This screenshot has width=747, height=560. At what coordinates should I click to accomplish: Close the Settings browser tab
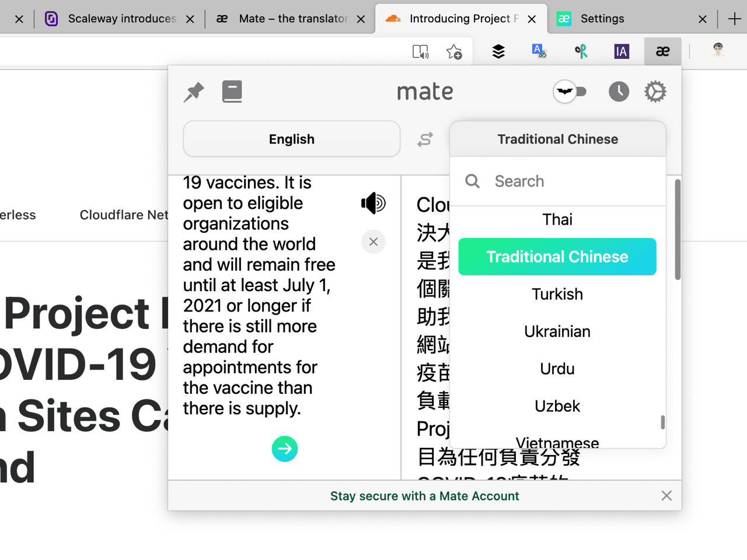(703, 19)
